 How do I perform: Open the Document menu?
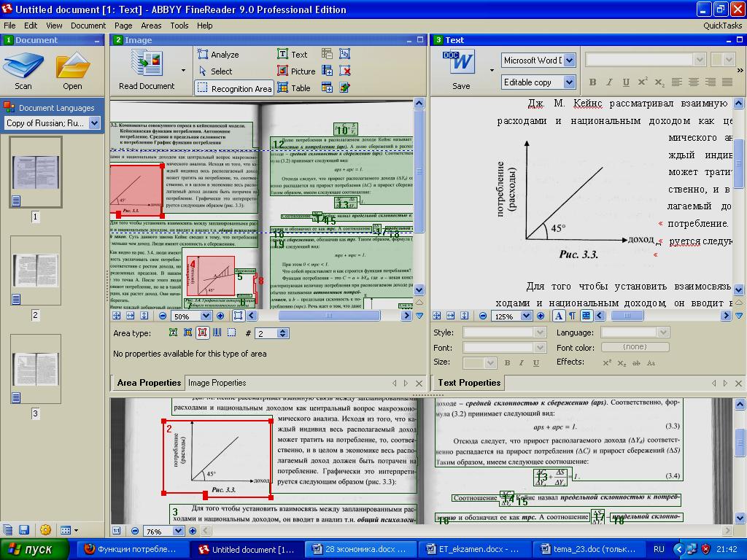(88, 26)
